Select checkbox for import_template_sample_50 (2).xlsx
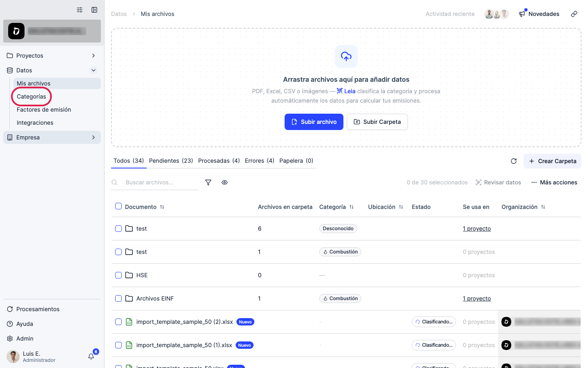 pos(118,322)
